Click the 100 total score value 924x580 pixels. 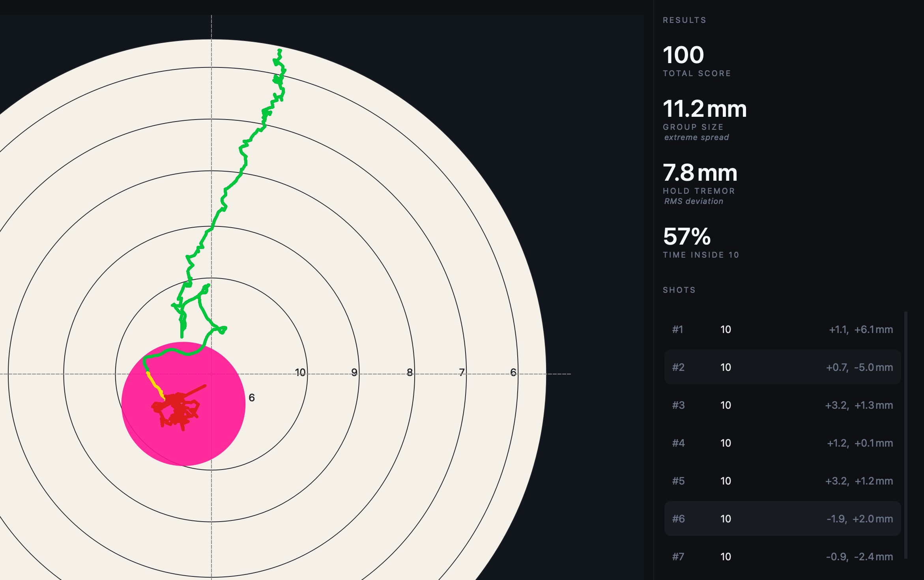683,55
